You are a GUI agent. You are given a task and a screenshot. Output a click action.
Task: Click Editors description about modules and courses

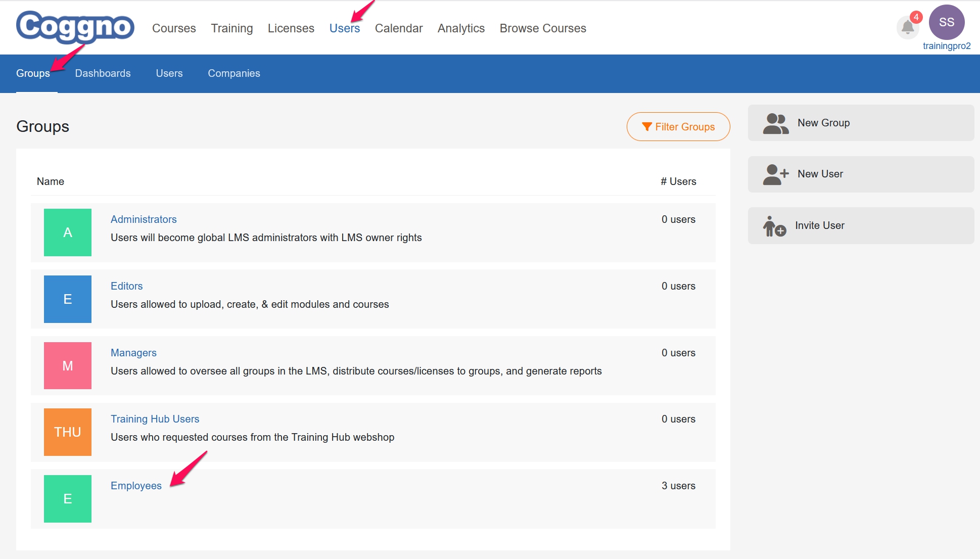[x=250, y=304]
